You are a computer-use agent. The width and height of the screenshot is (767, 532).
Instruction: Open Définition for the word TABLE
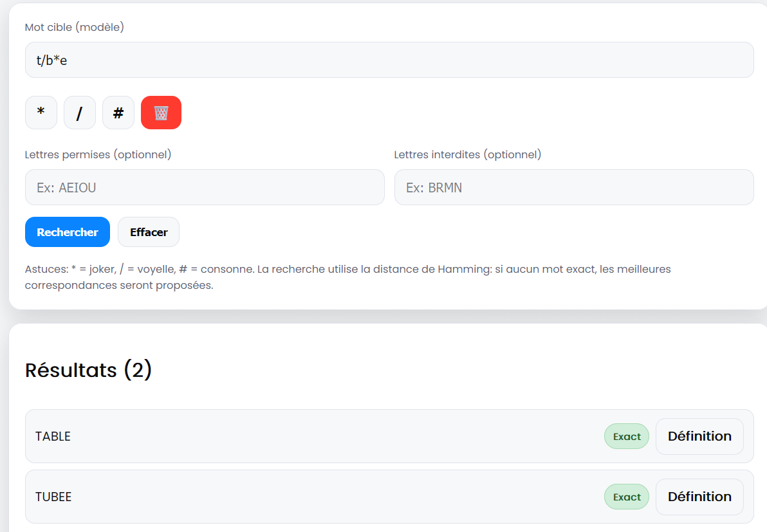pyautogui.click(x=699, y=436)
